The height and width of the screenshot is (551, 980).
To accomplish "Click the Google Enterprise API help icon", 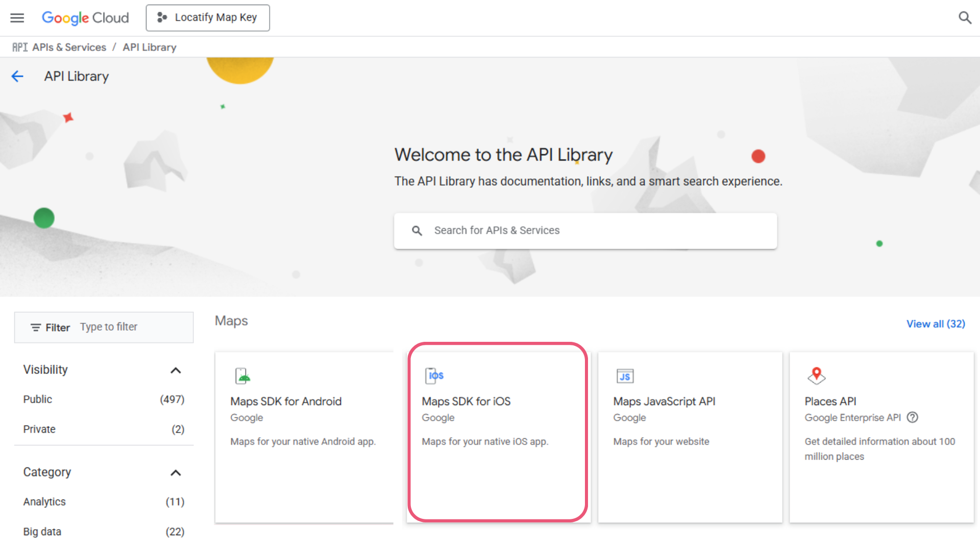I will pyautogui.click(x=913, y=417).
